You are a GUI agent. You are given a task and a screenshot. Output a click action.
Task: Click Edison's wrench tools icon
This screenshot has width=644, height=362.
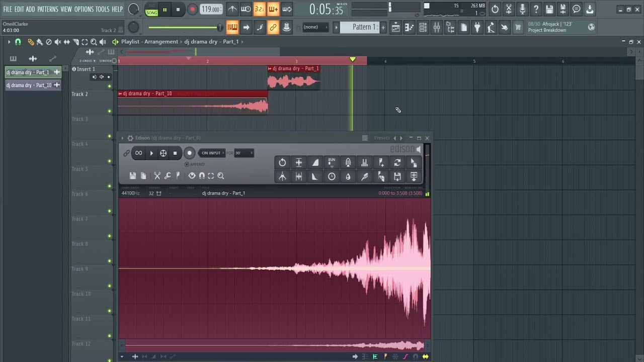168,176
